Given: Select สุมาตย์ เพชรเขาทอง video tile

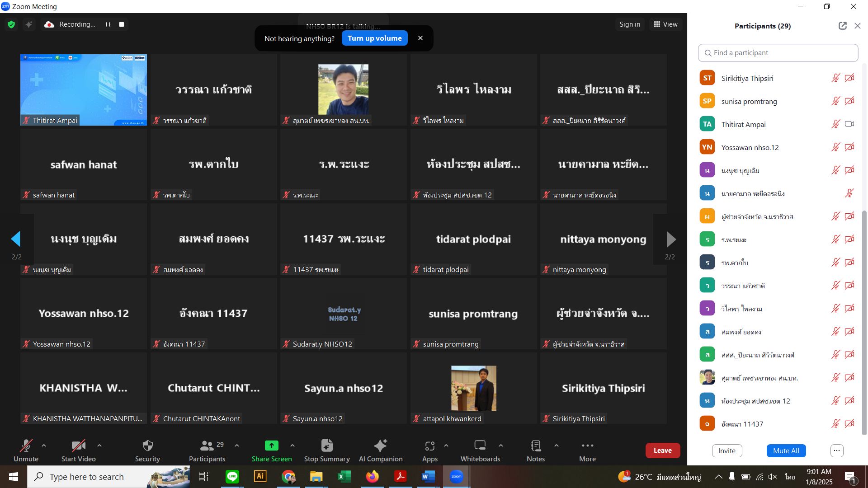Looking at the screenshot, I should 344,90.
